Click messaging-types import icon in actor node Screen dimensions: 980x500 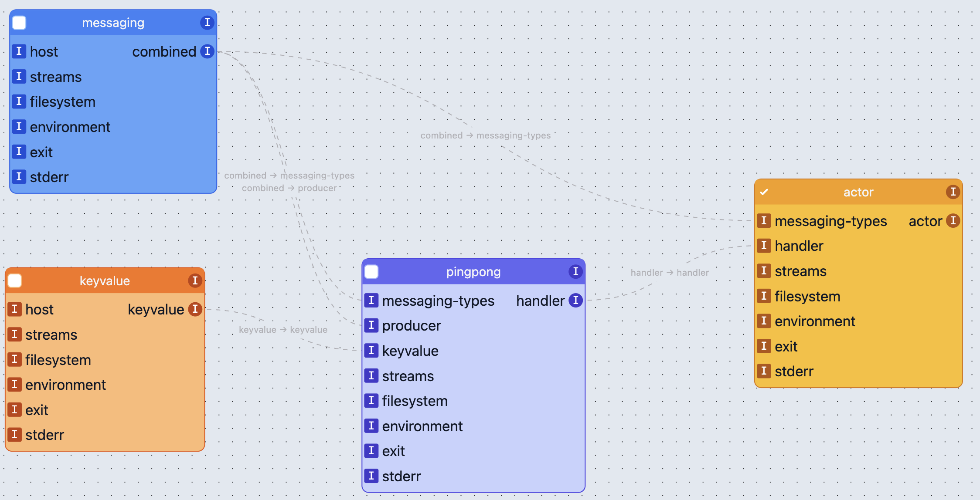764,221
